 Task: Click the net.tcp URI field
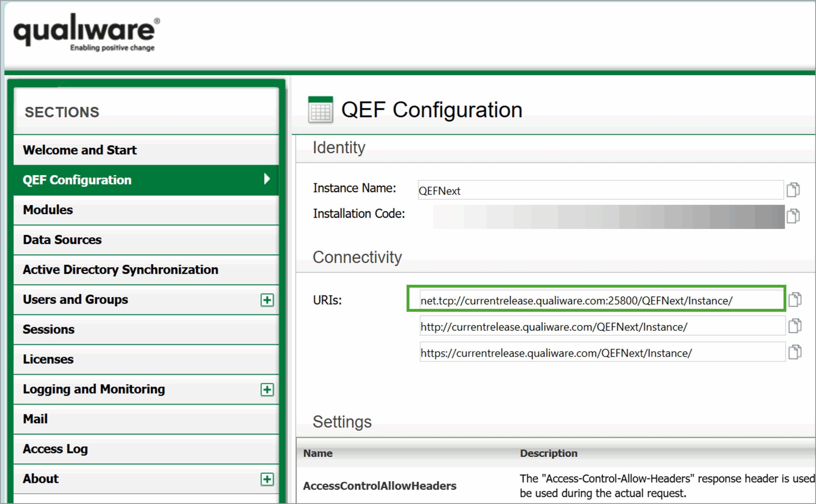[x=602, y=300]
